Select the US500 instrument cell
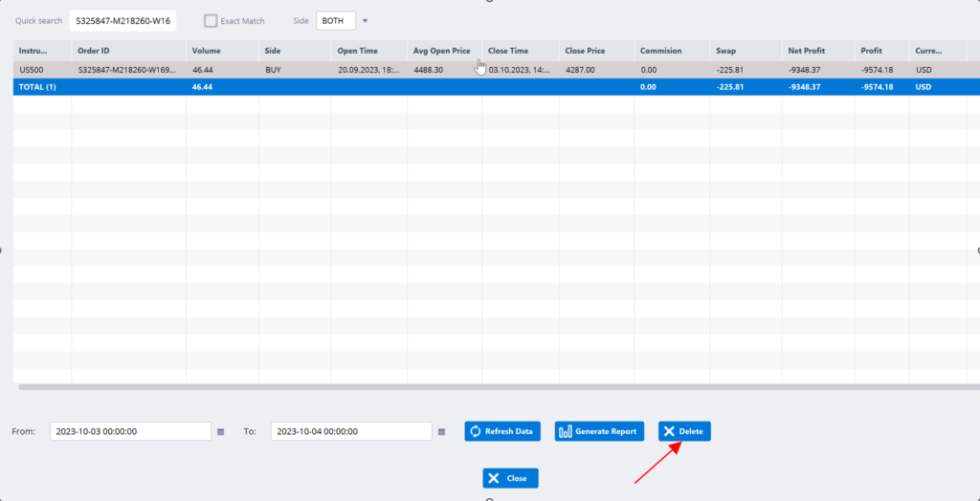 [42, 70]
